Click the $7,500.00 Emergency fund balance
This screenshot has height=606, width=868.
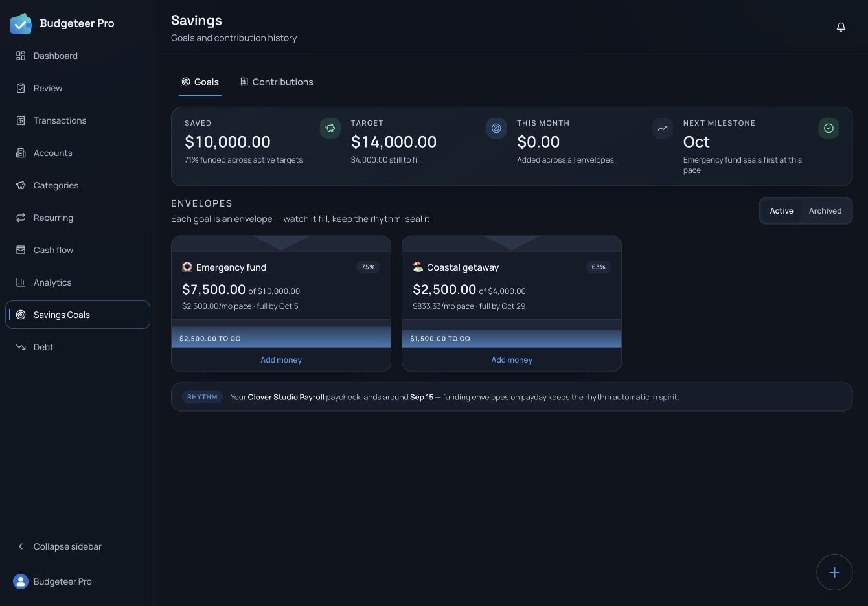pos(214,289)
